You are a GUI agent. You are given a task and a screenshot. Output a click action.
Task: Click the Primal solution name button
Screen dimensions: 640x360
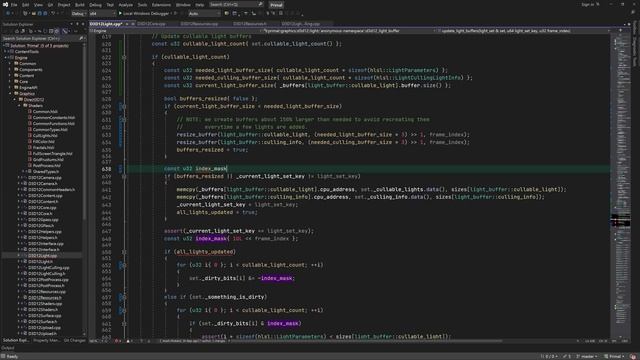point(276,5)
